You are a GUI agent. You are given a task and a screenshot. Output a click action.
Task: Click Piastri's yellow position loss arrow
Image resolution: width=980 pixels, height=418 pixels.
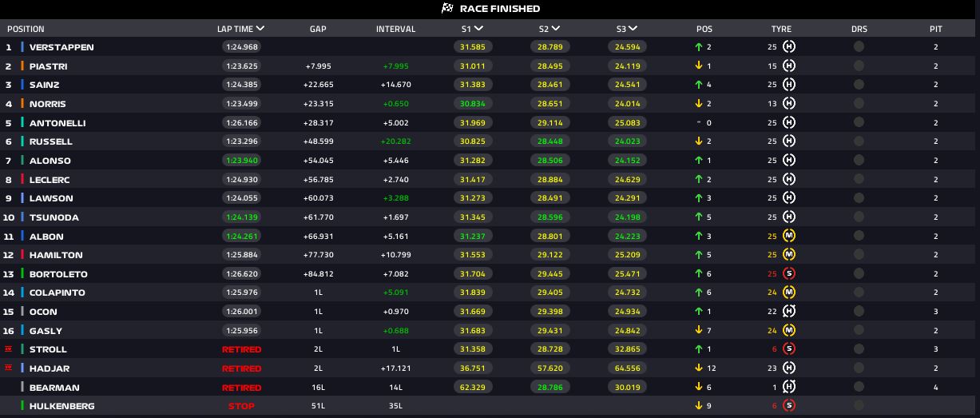click(x=699, y=66)
